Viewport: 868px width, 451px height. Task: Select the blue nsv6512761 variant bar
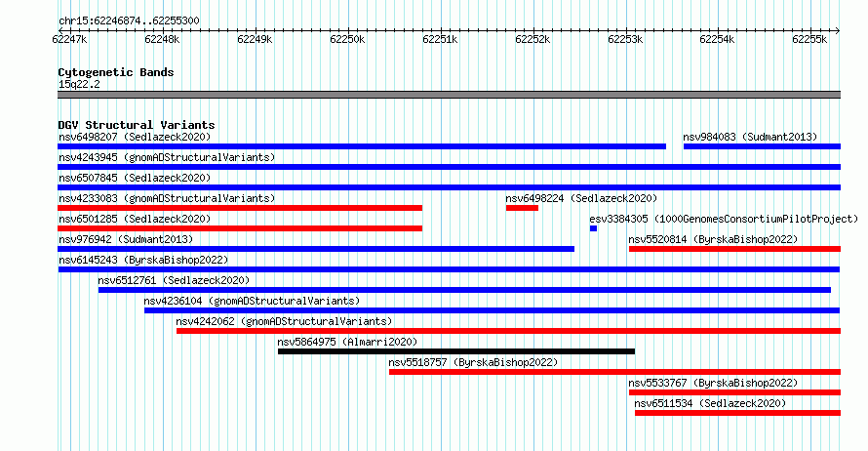464,290
